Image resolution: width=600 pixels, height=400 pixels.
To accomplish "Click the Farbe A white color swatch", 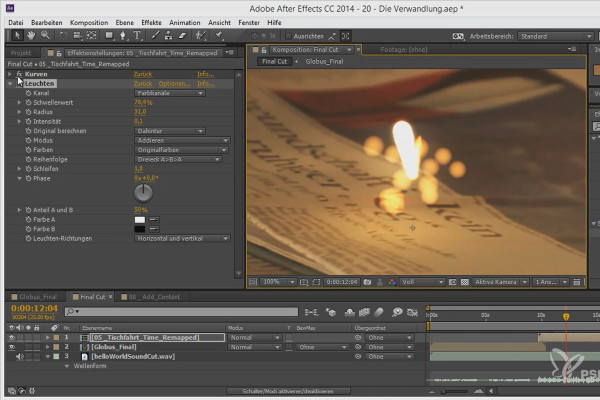I will click(140, 220).
